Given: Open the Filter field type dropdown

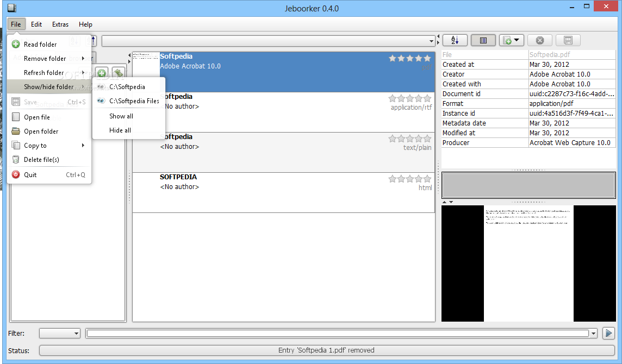Looking at the screenshot, I should (x=59, y=334).
